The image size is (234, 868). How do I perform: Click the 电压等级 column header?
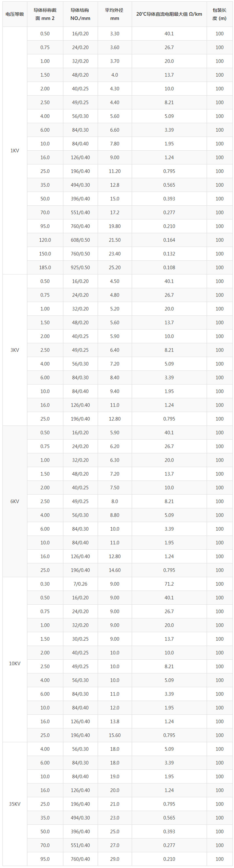point(15,14)
